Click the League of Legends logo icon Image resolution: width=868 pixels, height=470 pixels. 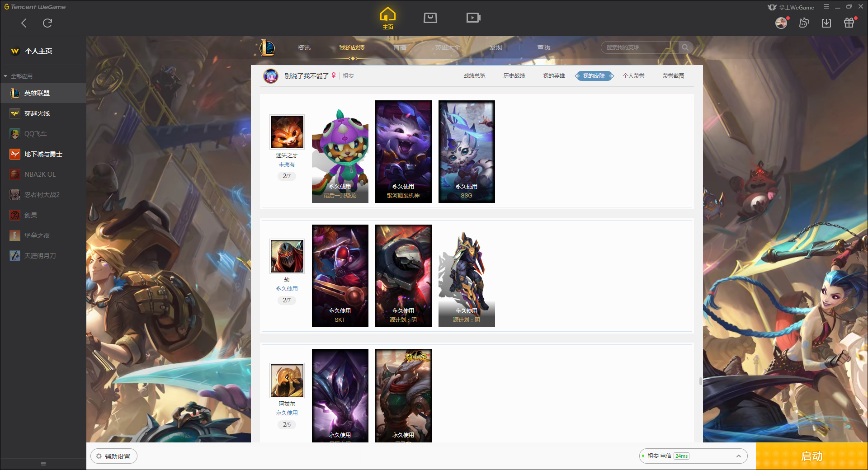267,47
